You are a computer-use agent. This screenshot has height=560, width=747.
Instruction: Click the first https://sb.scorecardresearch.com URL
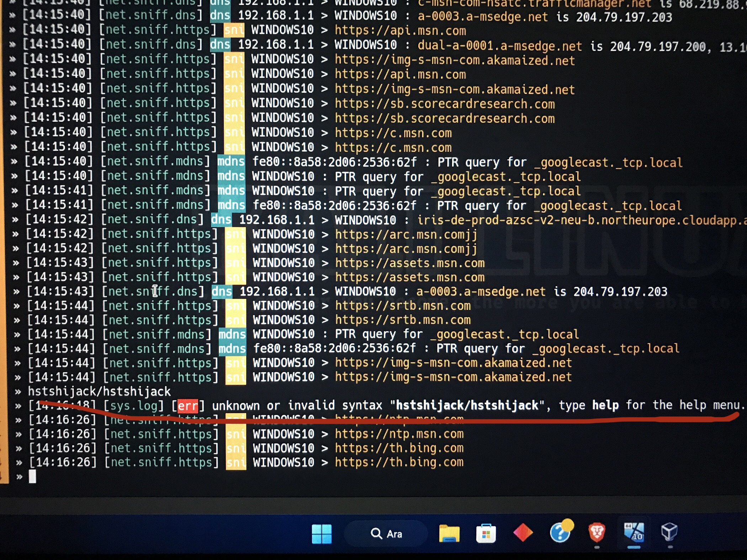click(x=445, y=104)
